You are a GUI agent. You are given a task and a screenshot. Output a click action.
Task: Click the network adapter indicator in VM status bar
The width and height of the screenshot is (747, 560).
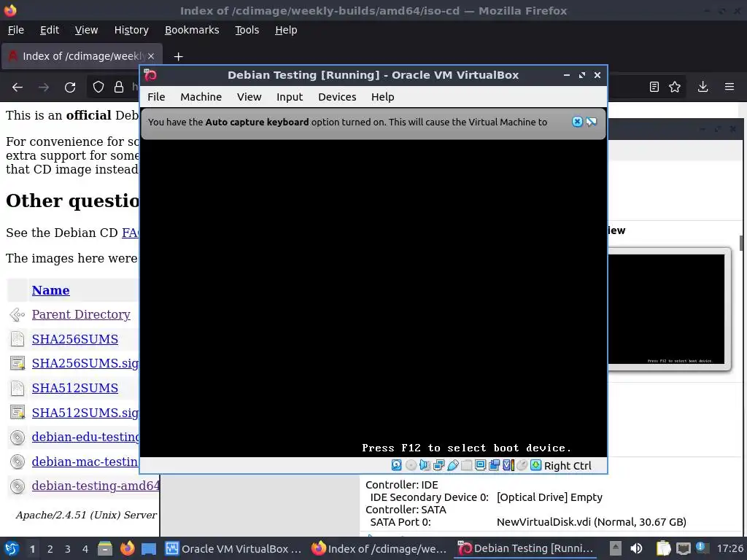tap(438, 465)
